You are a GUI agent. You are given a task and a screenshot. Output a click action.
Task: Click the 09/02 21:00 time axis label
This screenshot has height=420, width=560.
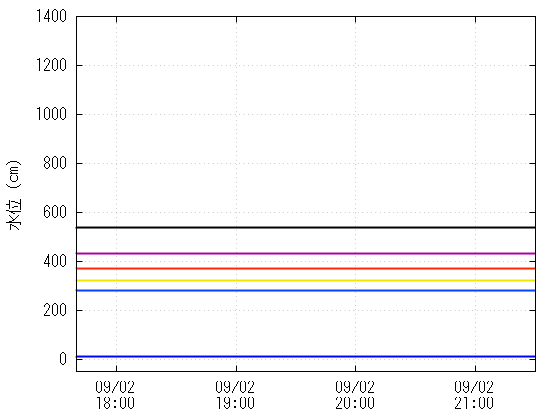click(474, 395)
